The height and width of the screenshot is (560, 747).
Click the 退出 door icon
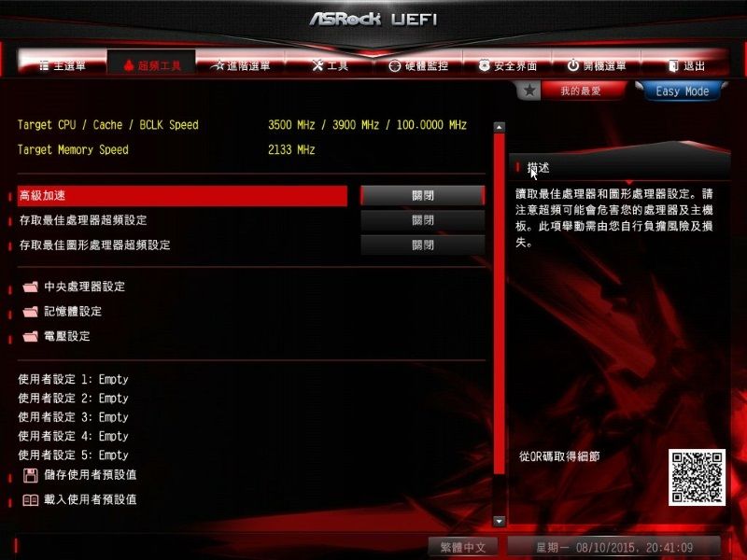click(673, 65)
